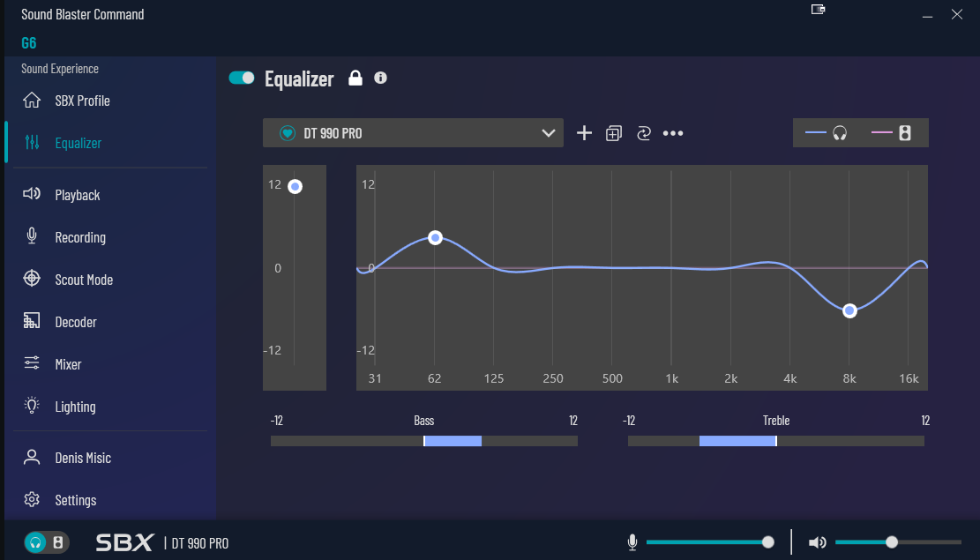Click the Bass slider bar

pyautogui.click(x=423, y=441)
